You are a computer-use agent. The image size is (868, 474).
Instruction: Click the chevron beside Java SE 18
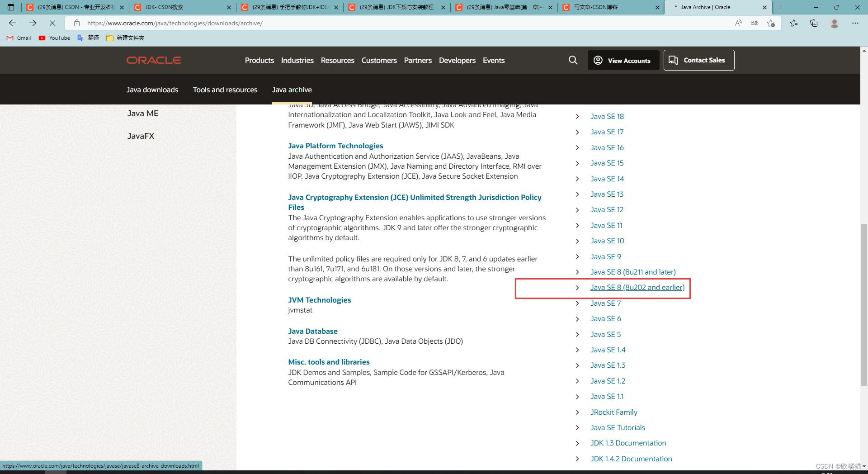(x=577, y=117)
